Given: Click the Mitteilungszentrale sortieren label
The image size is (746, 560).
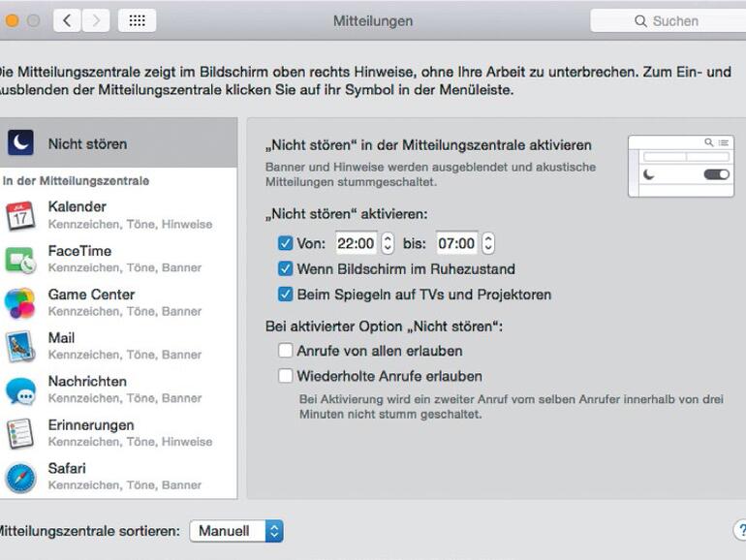Looking at the screenshot, I should tap(89, 531).
